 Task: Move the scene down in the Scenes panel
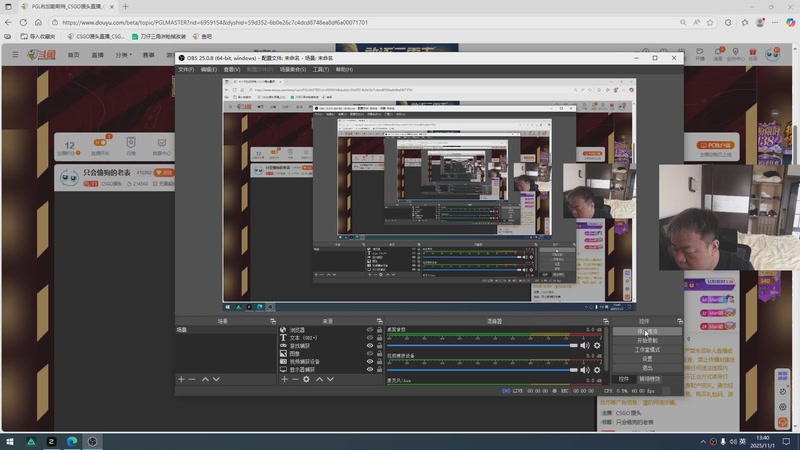point(216,379)
